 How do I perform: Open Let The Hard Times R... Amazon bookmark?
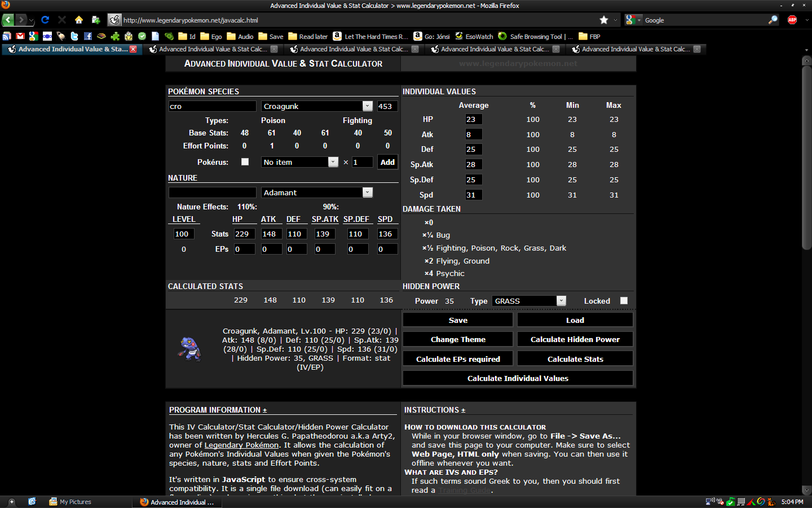point(370,36)
